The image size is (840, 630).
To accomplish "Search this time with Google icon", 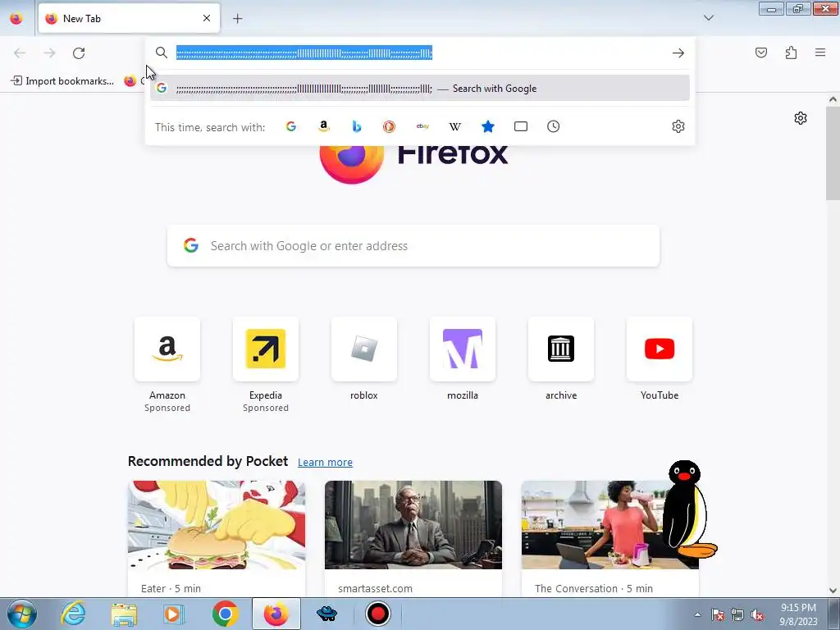I will (291, 126).
